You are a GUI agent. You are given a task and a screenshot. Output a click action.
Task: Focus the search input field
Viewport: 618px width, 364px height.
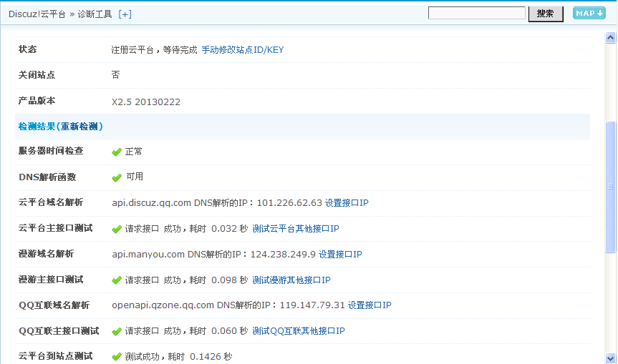point(476,13)
